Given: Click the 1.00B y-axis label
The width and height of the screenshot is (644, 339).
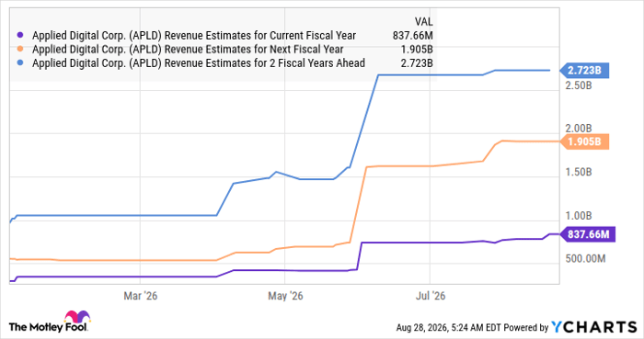Looking at the screenshot, I should 579,216.
